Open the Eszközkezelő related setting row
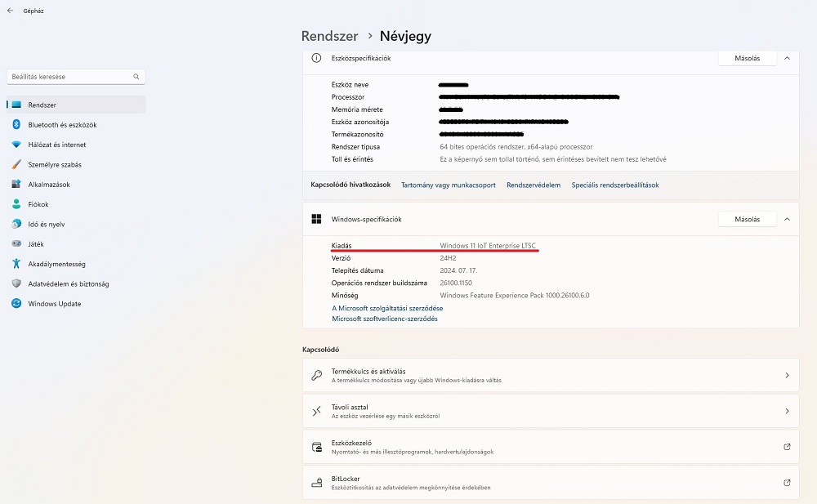 pyautogui.click(x=551, y=447)
